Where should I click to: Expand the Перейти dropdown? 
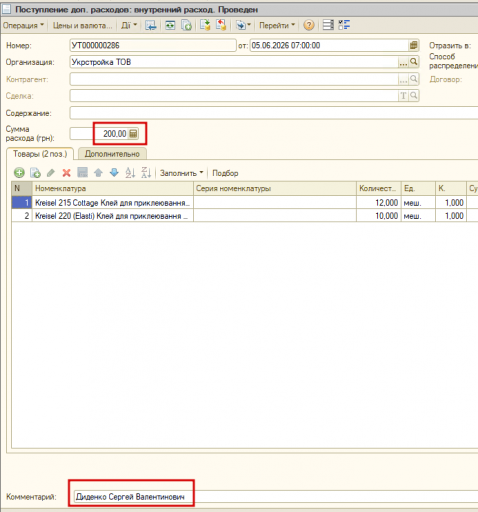click(x=277, y=25)
